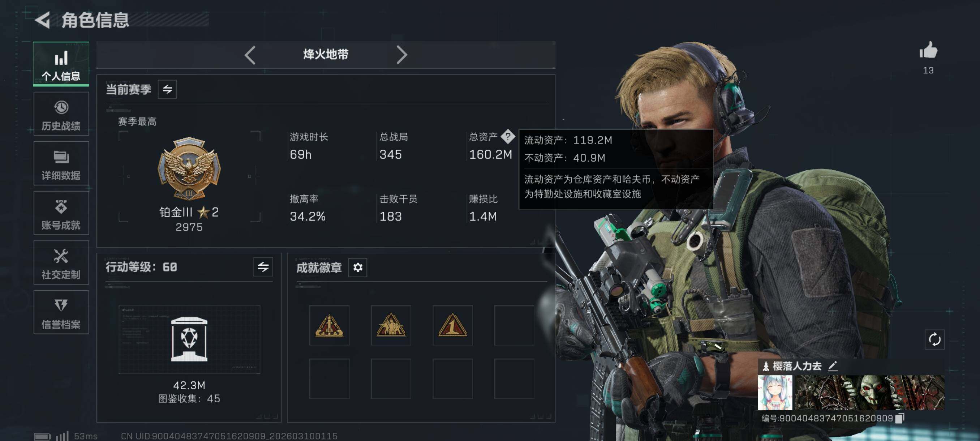Click the 总资产 question mark help icon
The image size is (980, 441).
[507, 136]
